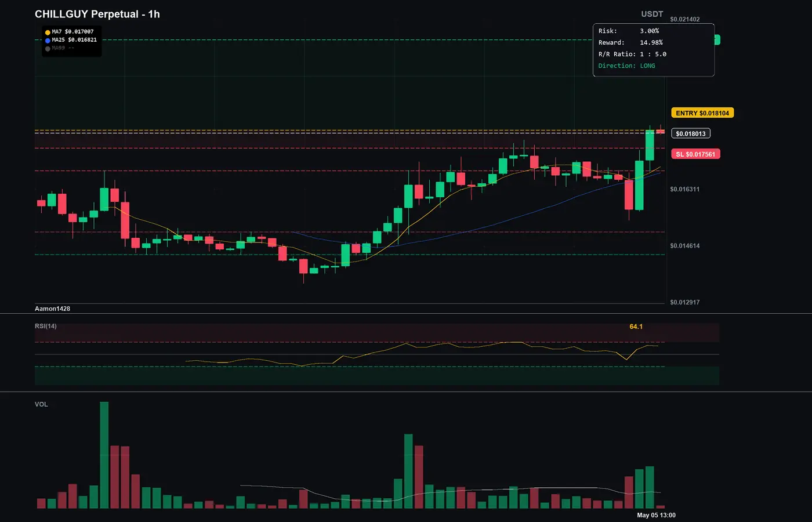Viewport: 812px width, 522px height.
Task: Click the R/R Ratio 1 : 5.0 row
Action: point(632,55)
